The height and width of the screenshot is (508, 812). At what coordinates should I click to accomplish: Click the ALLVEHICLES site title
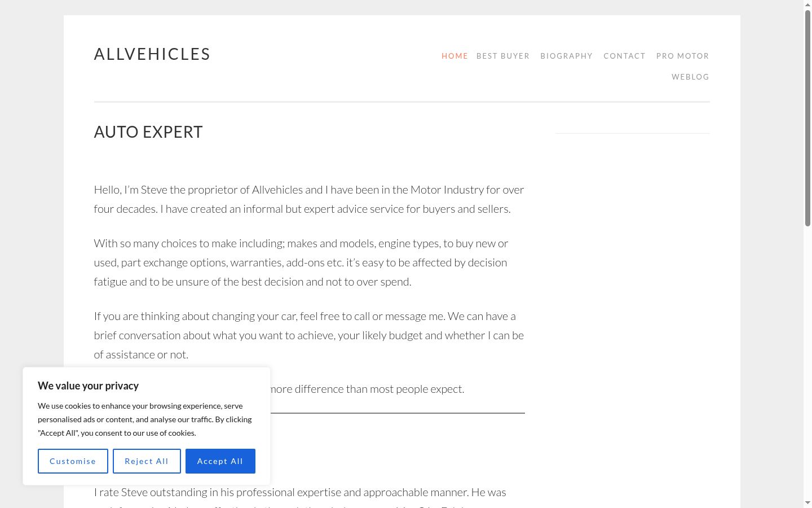coord(152,54)
